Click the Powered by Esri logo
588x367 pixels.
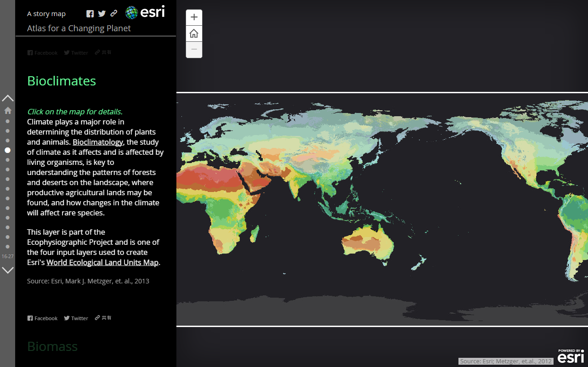571,356
